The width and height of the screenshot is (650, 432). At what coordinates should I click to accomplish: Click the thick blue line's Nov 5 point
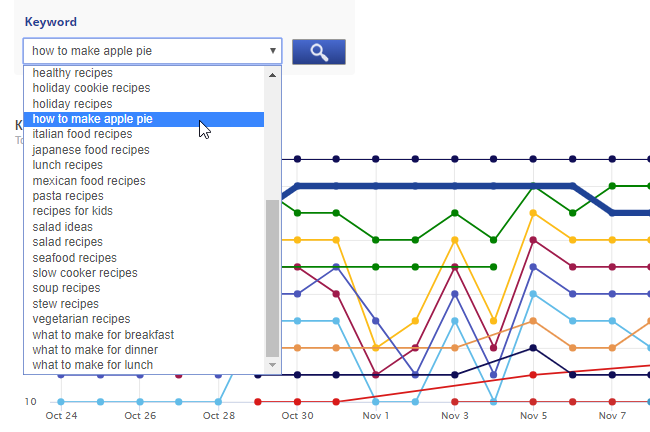(x=533, y=186)
